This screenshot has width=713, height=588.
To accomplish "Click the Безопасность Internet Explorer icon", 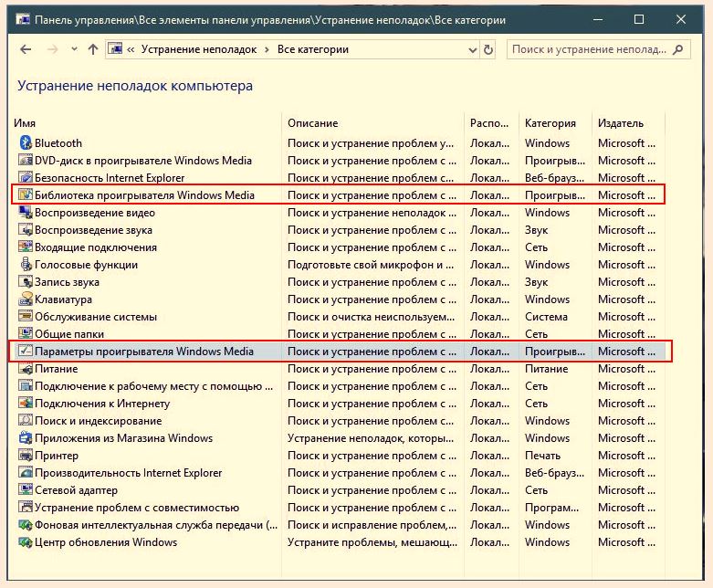I will click(x=26, y=177).
